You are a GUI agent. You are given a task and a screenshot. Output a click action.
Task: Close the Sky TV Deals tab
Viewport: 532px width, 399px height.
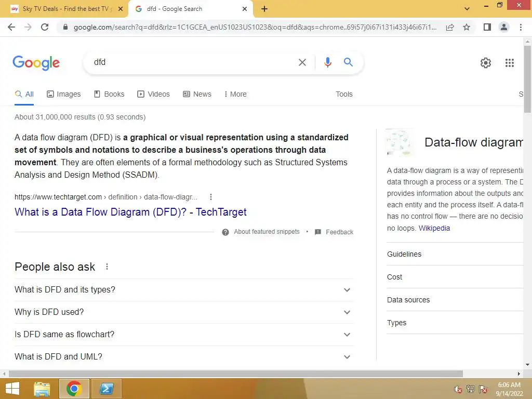point(121,9)
